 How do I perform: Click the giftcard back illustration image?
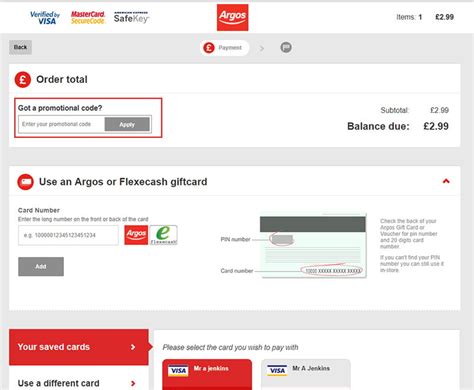[x=313, y=245]
